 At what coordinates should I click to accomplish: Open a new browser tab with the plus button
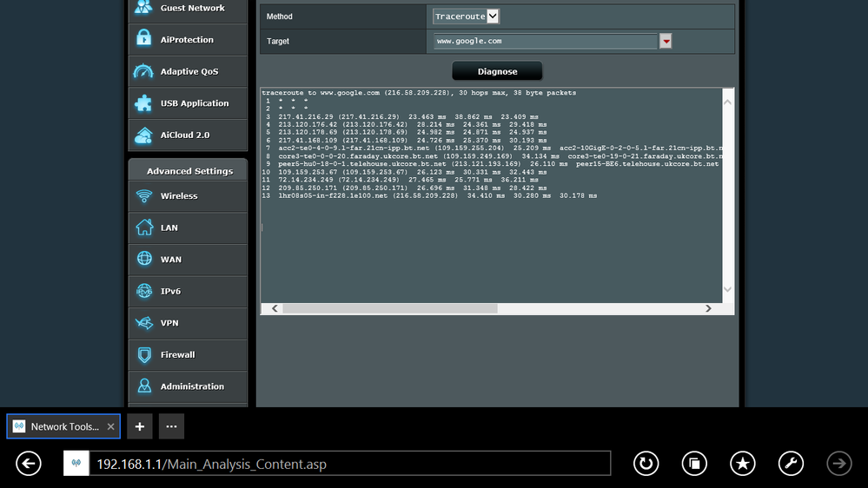(x=140, y=426)
